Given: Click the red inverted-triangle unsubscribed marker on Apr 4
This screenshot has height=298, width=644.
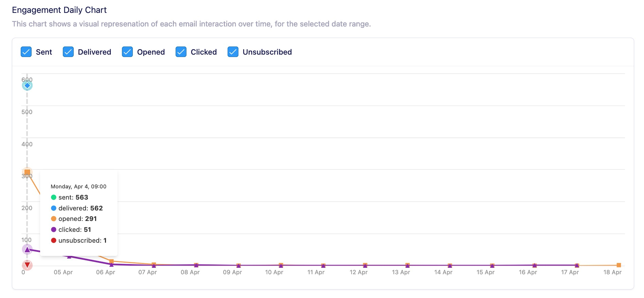Looking at the screenshot, I should [27, 265].
